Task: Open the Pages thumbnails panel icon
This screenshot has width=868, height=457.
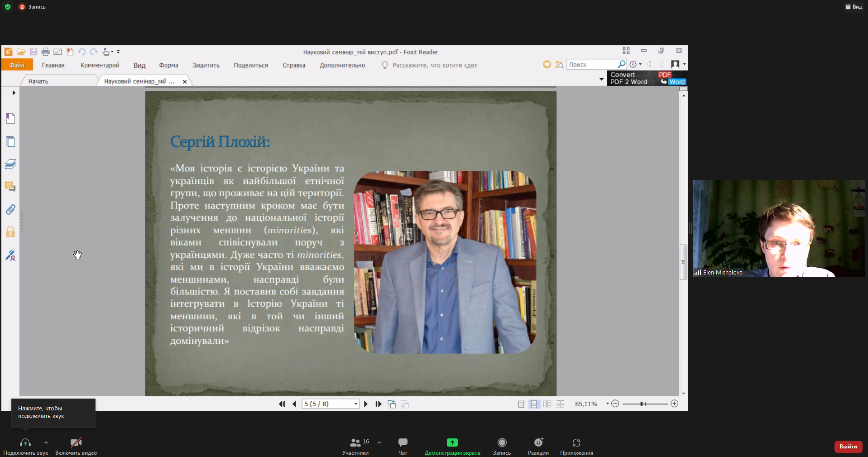Action: [x=10, y=142]
